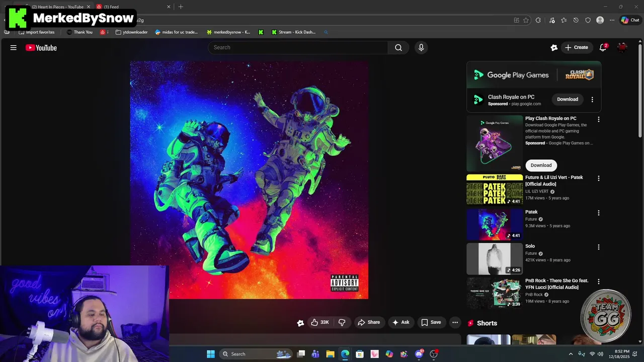Screen dimensions: 644x362
Task: Open a new browser tab
Action: coord(181,7)
